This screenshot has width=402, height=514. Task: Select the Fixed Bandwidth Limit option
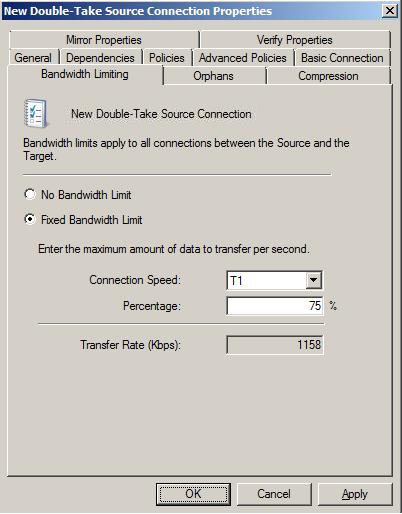[x=30, y=219]
